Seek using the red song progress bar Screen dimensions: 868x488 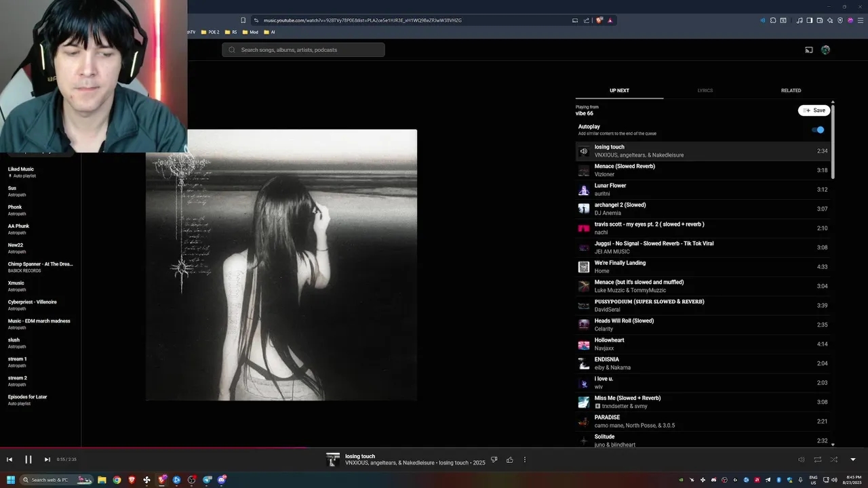coord(434,447)
